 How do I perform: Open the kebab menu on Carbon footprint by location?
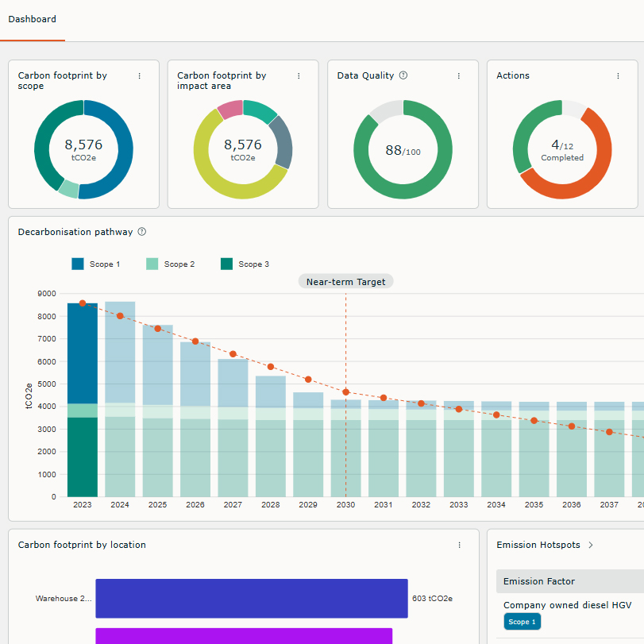pyautogui.click(x=459, y=546)
